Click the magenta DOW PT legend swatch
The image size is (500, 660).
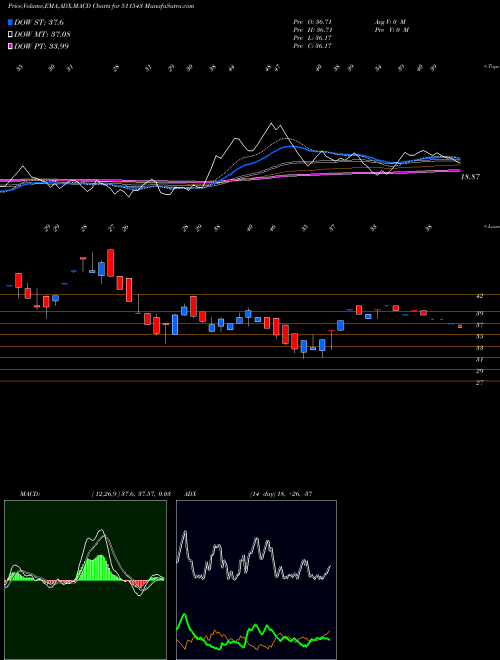(10, 46)
